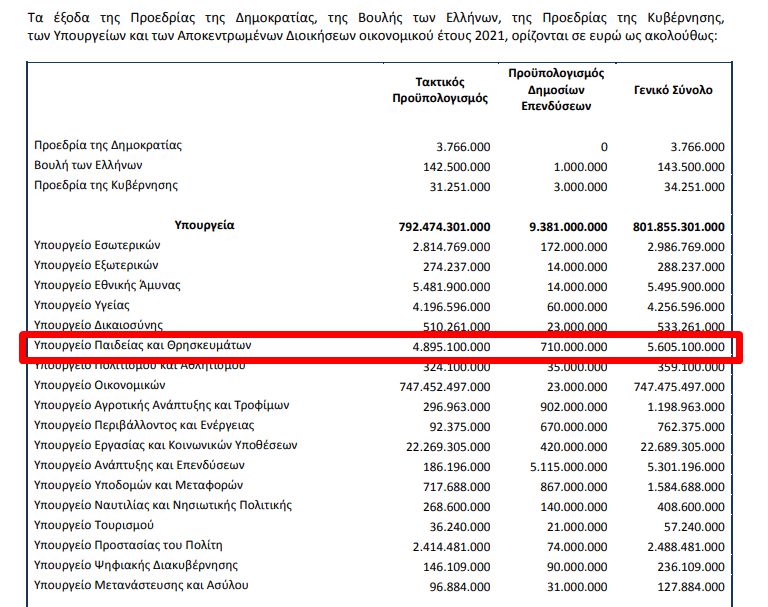Click the 'Γενικό Σύνολο' column header
Screen dimensions: 768x607
673,90
